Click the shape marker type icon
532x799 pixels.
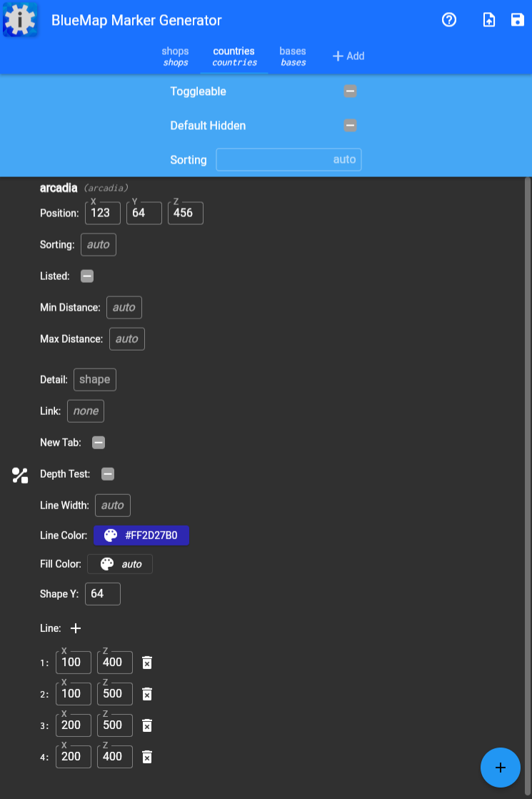(x=20, y=476)
